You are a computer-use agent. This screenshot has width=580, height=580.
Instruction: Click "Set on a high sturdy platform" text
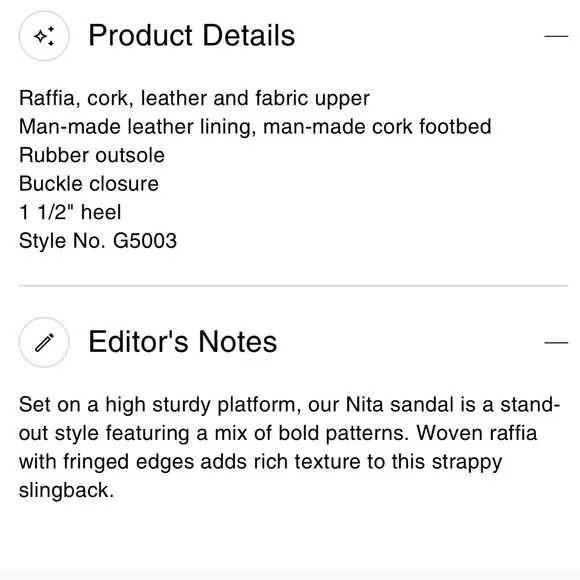pos(158,405)
